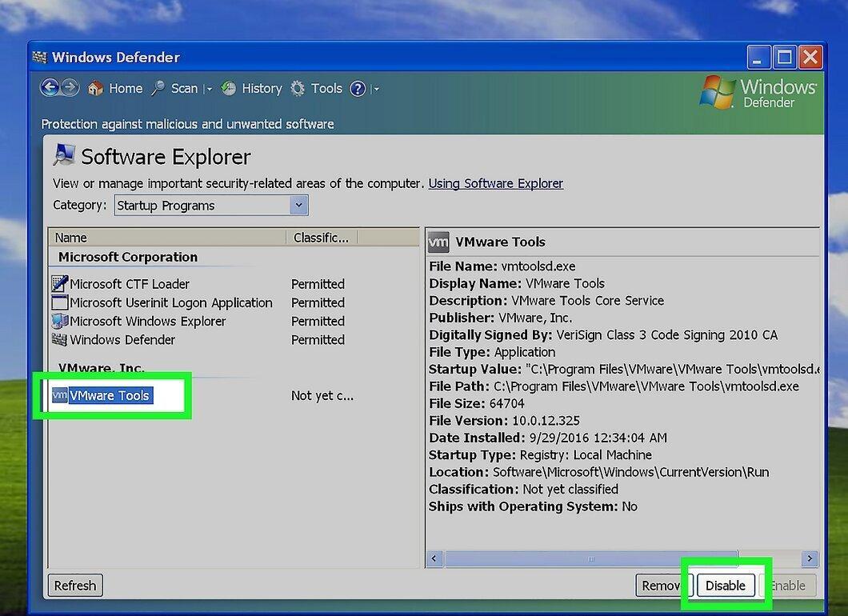Click the Forward arrow icon

(x=70, y=88)
